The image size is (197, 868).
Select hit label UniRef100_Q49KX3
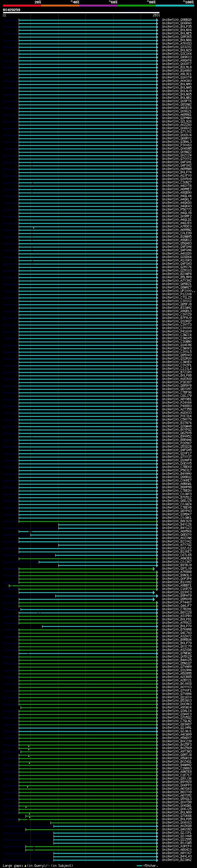[176, 57]
